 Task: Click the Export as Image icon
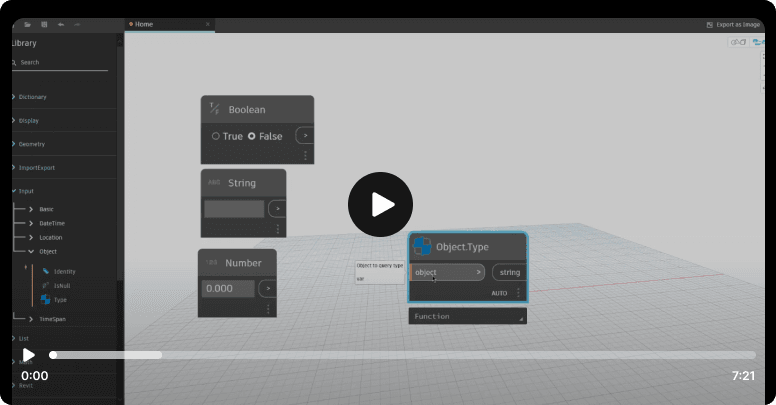point(710,25)
